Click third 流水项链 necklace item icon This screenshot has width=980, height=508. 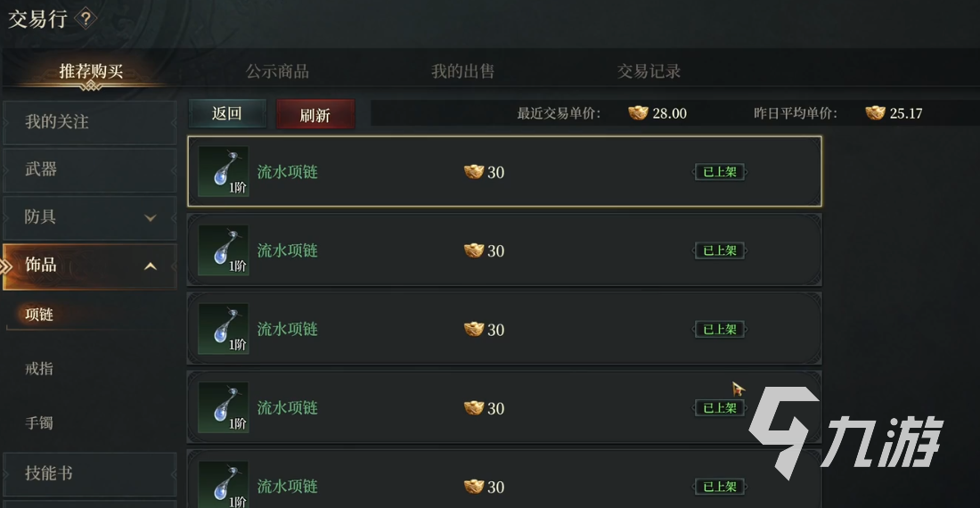coord(224,329)
